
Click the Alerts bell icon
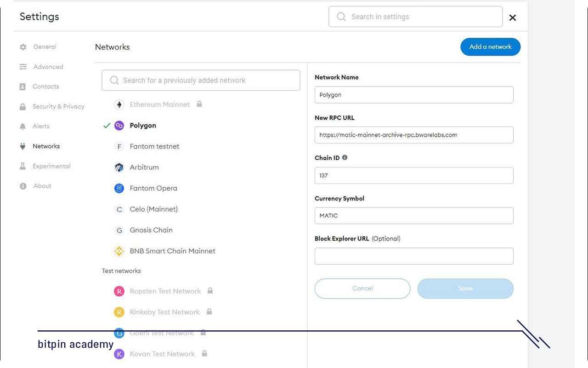pyautogui.click(x=23, y=126)
